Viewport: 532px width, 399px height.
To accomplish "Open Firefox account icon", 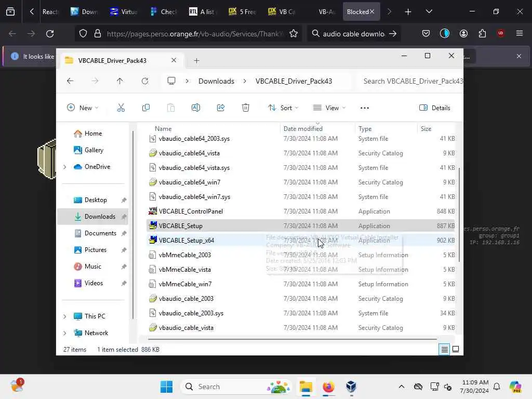I will click(463, 33).
